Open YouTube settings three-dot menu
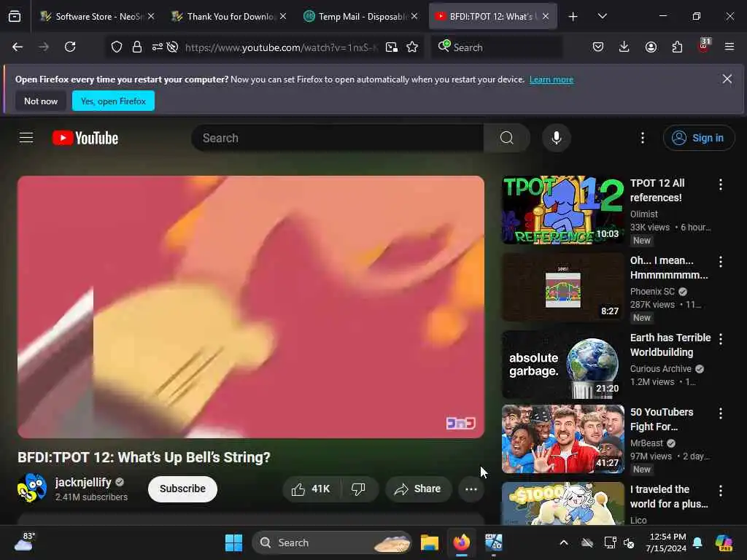Screen dimensions: 747x560 coord(643,138)
